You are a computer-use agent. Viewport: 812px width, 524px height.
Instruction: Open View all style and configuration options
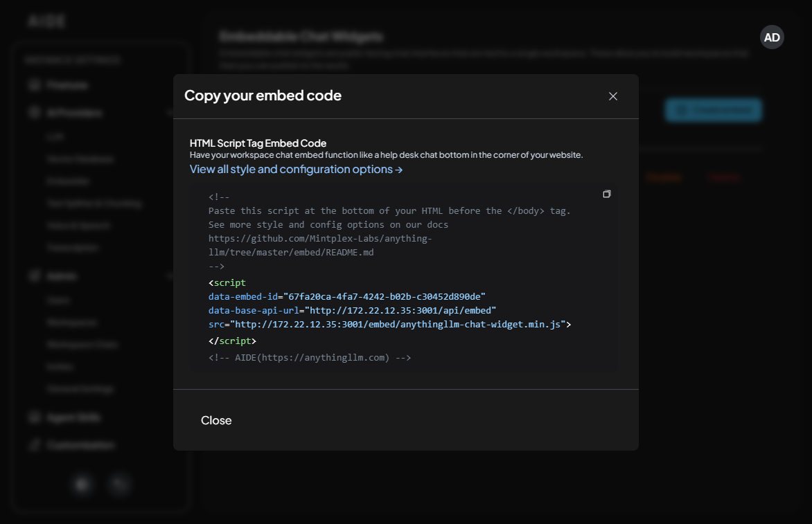coord(296,169)
